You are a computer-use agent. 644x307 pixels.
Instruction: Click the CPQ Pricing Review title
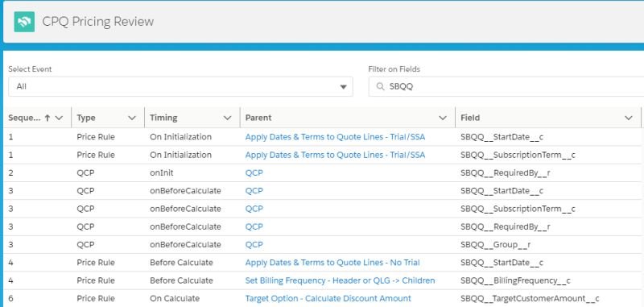98,22
